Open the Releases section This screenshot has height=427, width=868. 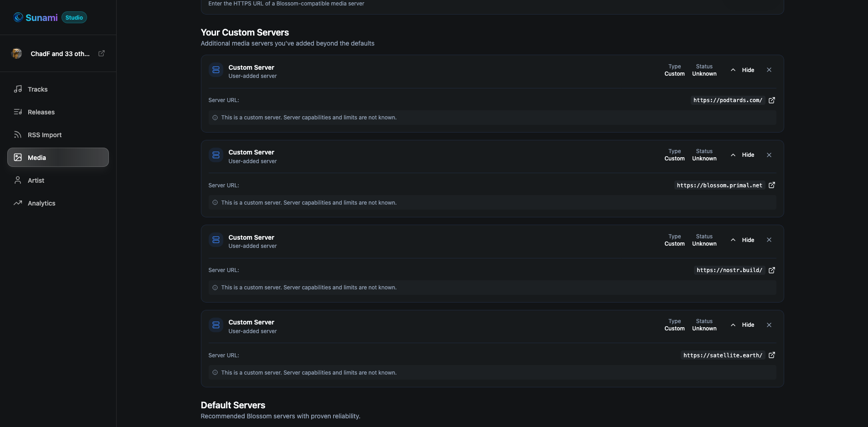pyautogui.click(x=41, y=112)
